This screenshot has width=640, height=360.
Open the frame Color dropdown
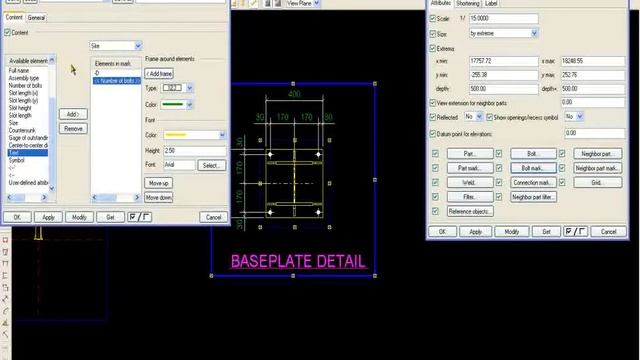189,104
